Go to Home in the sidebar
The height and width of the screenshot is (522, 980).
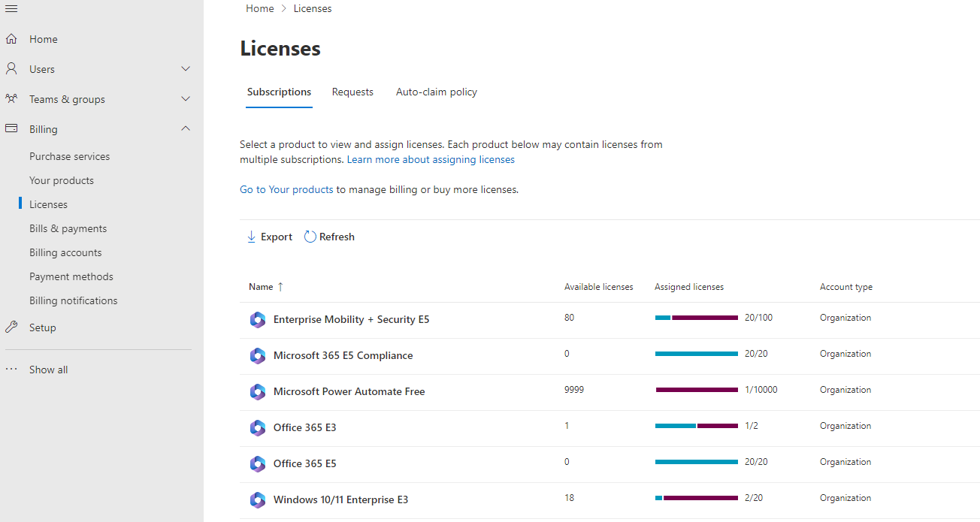click(44, 39)
